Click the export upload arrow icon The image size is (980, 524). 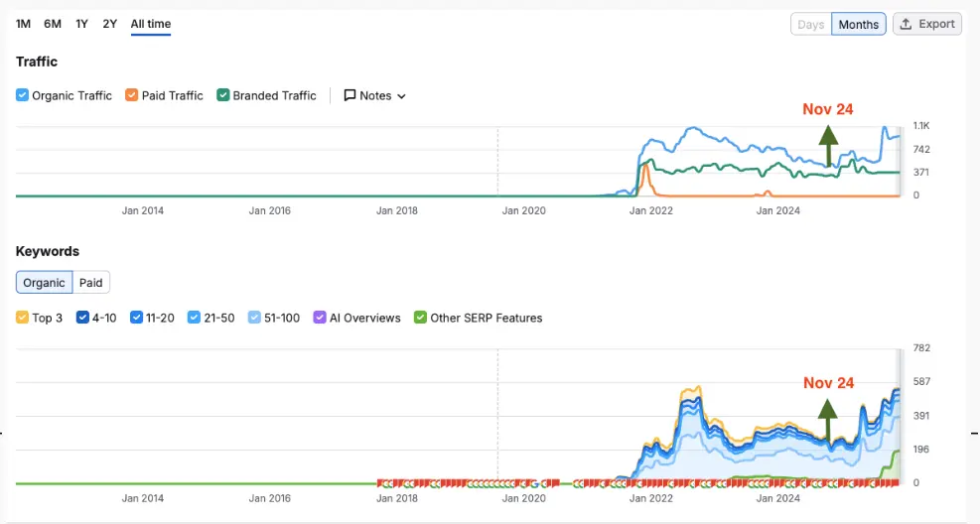[x=906, y=24]
